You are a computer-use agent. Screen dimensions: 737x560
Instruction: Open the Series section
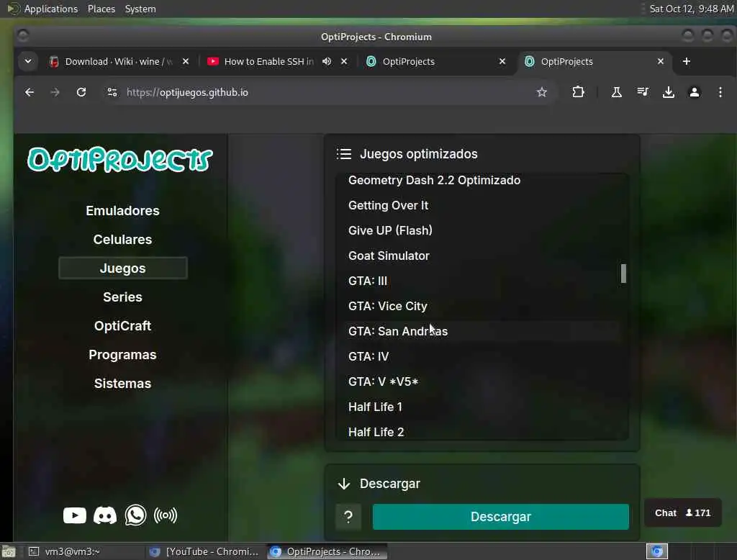[122, 297]
